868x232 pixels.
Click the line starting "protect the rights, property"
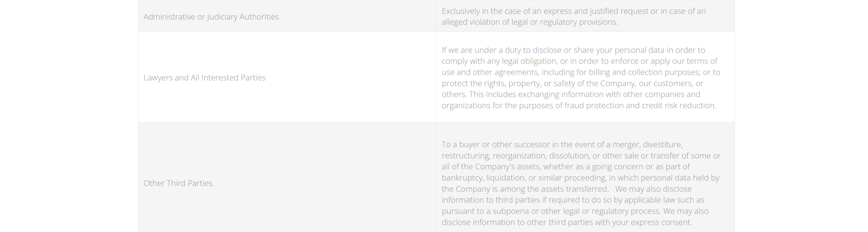point(572,83)
